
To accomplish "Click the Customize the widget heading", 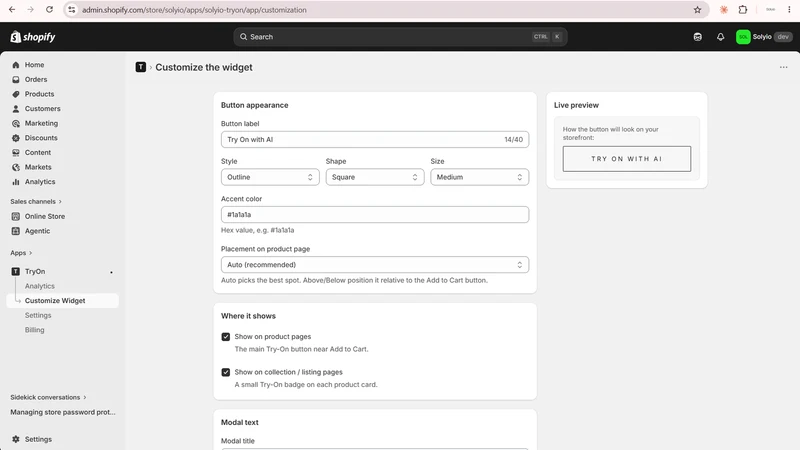I will click(x=204, y=67).
